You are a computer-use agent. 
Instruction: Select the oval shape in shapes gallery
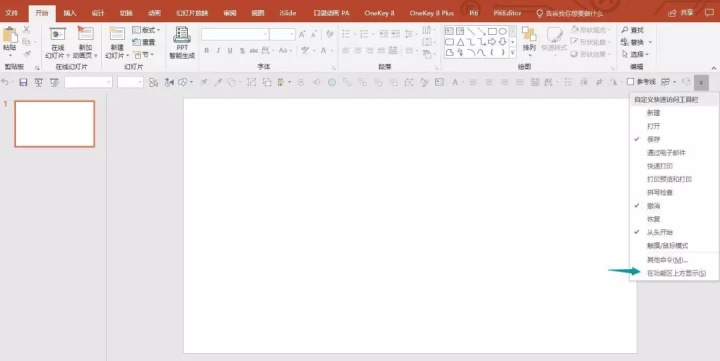[503, 31]
